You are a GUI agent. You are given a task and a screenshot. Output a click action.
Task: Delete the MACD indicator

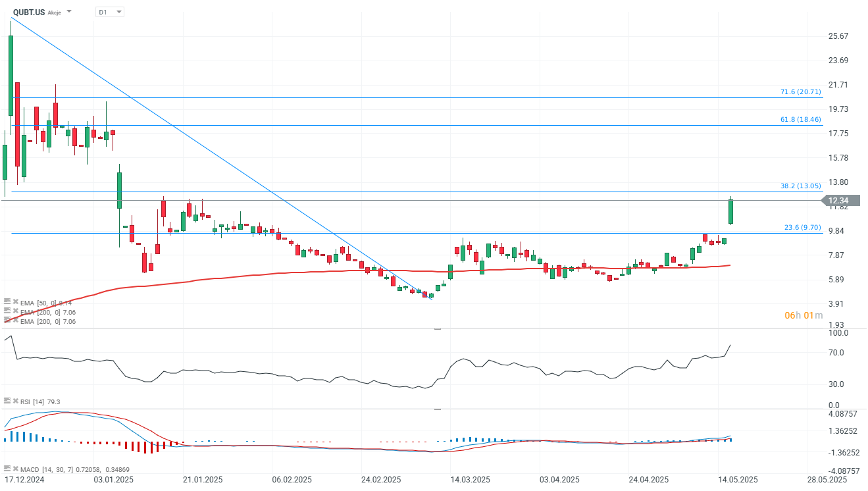[x=16, y=469]
